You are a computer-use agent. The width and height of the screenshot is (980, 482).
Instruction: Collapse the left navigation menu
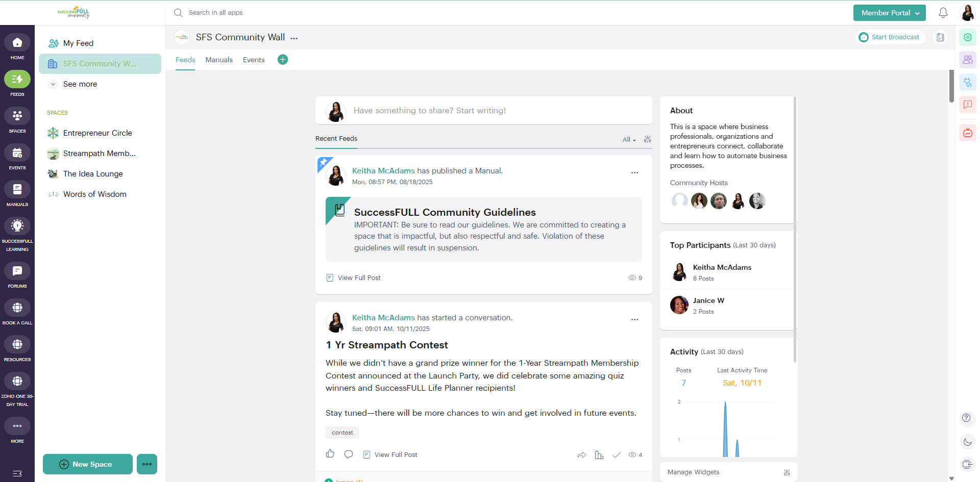(x=17, y=473)
